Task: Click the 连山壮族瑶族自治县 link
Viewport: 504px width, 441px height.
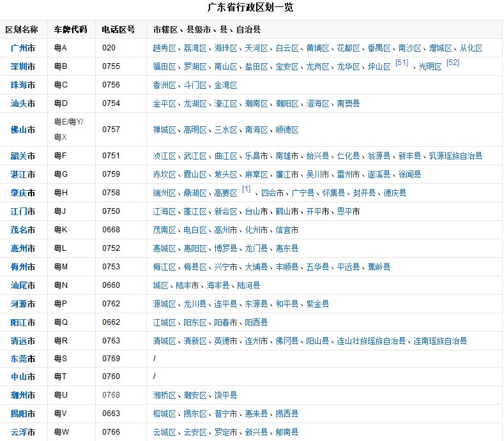Action: (x=371, y=341)
